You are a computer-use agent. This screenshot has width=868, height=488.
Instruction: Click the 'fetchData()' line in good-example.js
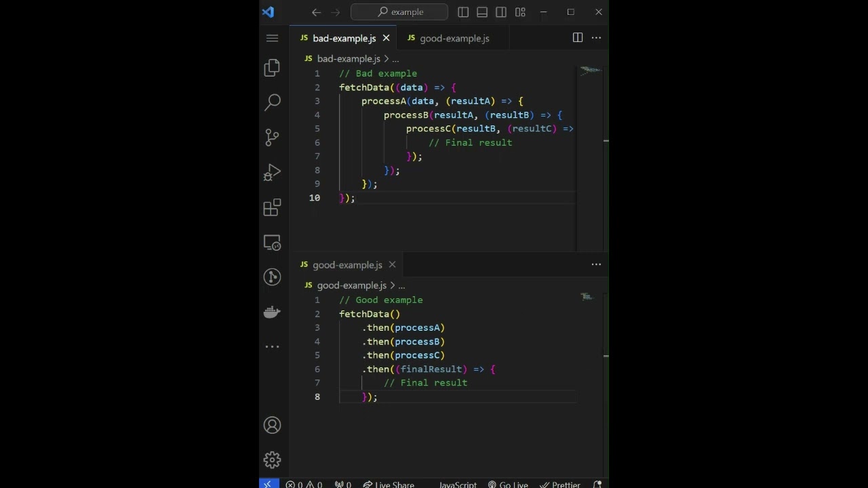(x=370, y=314)
